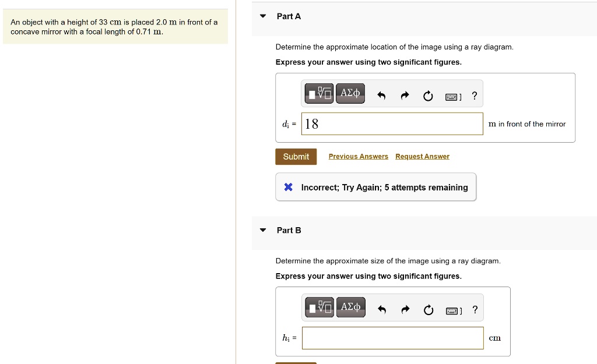Submit the Part A answer
The width and height of the screenshot is (597, 364).
[296, 157]
